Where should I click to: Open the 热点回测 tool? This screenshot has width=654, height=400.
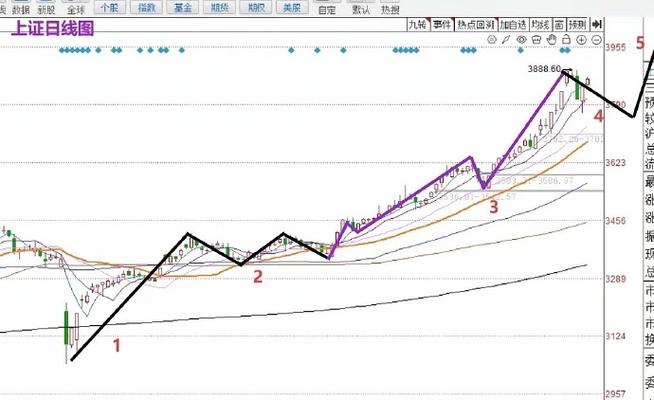[476, 22]
